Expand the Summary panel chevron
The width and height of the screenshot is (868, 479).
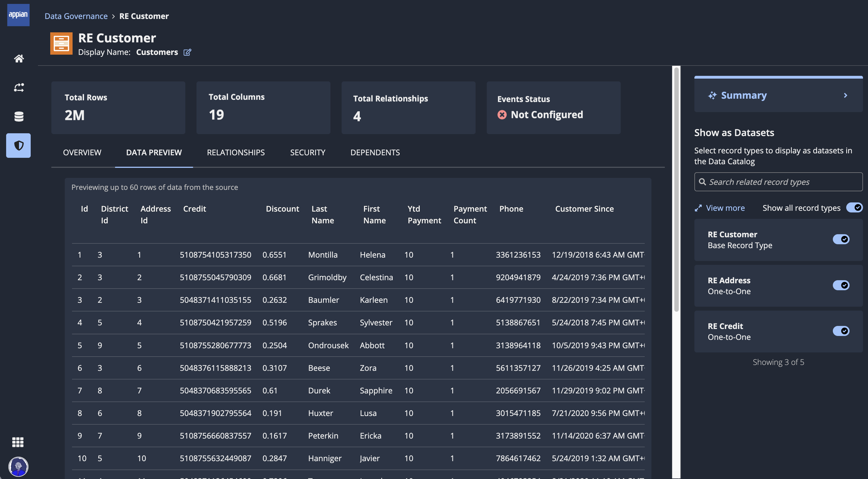tap(845, 96)
